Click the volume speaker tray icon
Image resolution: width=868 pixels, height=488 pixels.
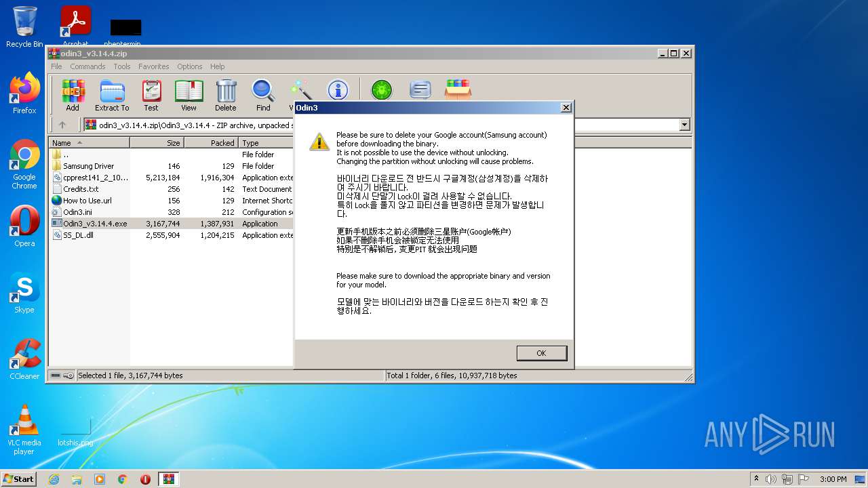pos(771,479)
